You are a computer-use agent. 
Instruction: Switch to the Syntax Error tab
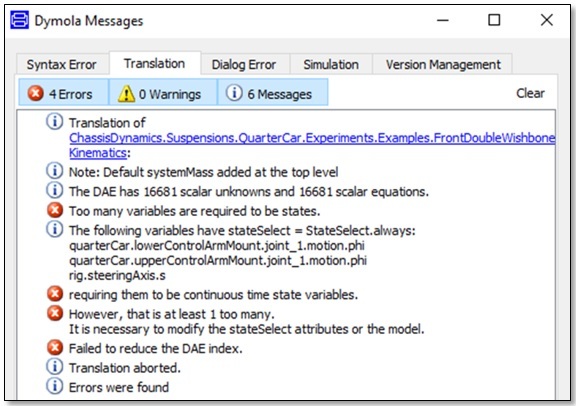tap(62, 65)
